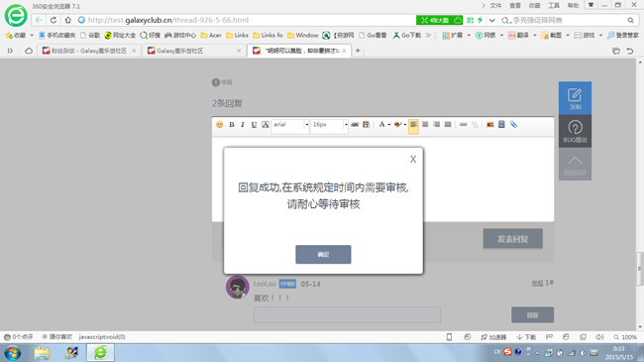Click the insert link icon in editor

(464, 124)
